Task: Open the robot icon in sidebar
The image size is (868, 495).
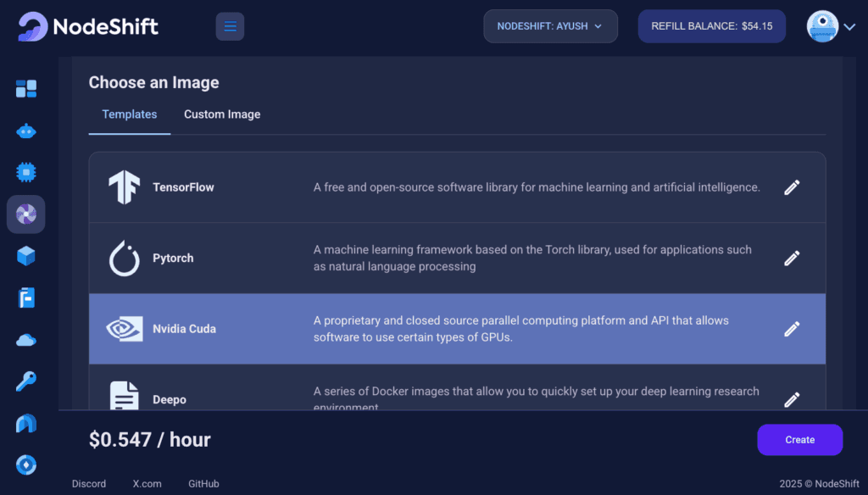Action: point(26,131)
